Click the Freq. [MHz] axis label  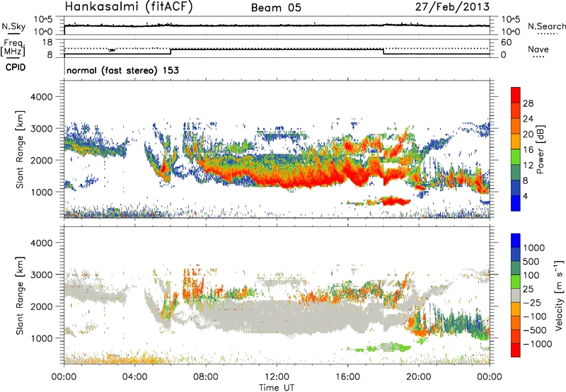13,48
